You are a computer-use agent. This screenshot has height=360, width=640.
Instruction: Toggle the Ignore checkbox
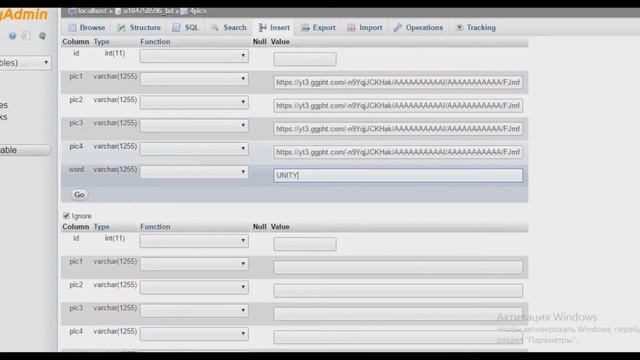(67, 216)
